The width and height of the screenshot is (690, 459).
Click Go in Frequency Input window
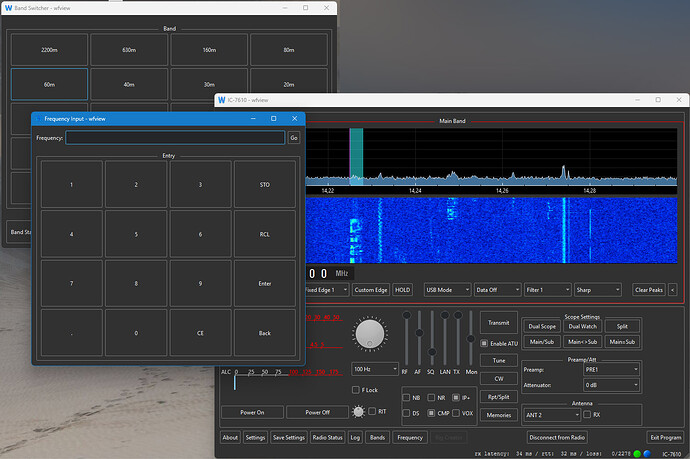click(294, 138)
